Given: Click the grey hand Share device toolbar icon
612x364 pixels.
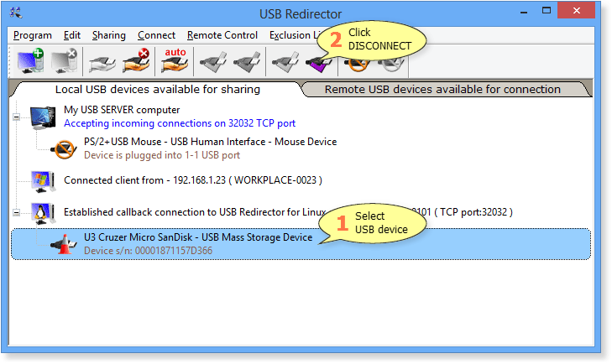Looking at the screenshot, I should click(x=102, y=63).
